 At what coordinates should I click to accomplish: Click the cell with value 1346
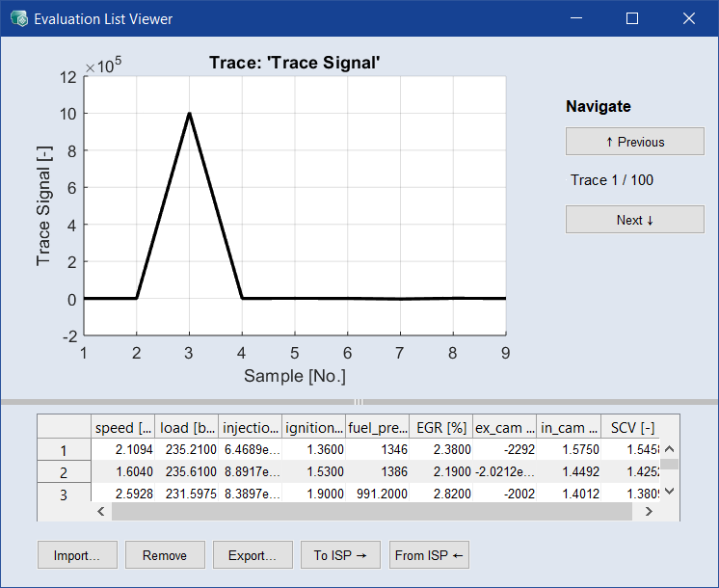point(377,449)
